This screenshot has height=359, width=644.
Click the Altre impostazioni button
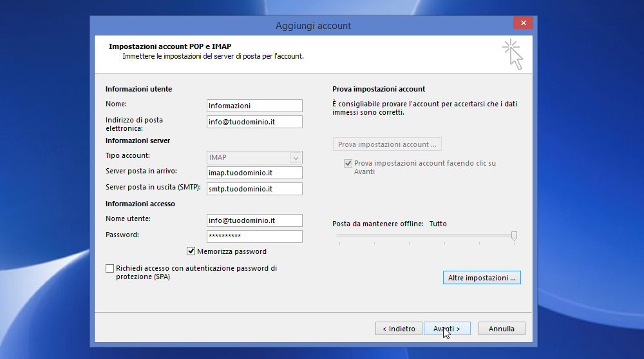pos(482,278)
